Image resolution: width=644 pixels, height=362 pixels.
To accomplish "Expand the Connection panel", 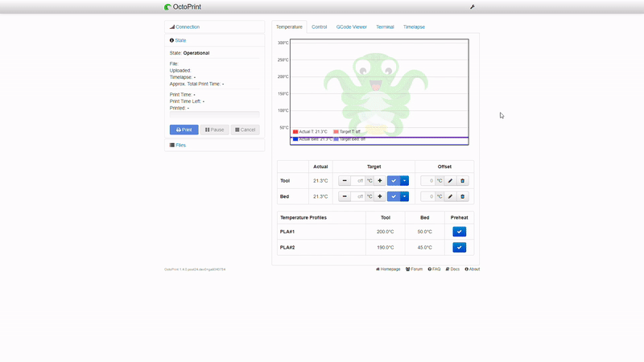I will [x=188, y=27].
